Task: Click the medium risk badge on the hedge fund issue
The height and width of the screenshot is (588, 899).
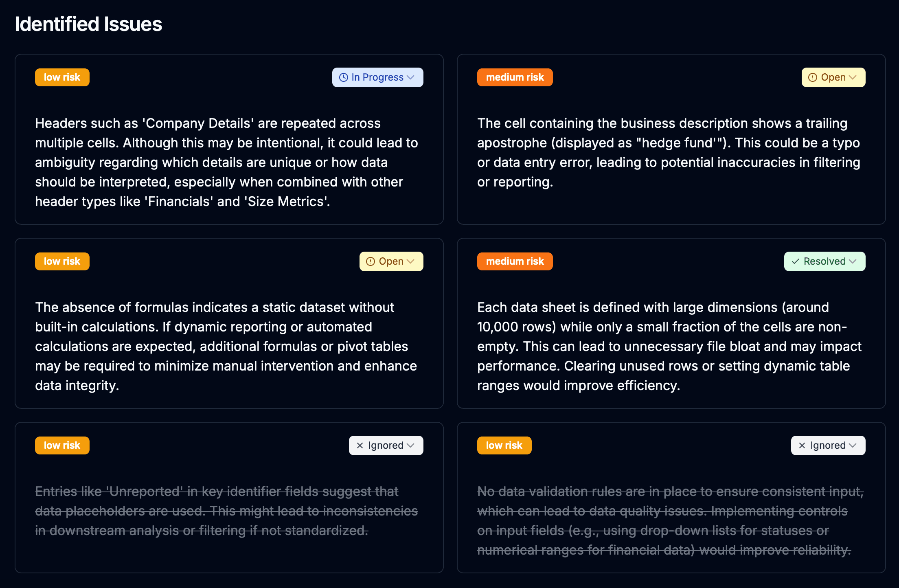Action: 515,77
